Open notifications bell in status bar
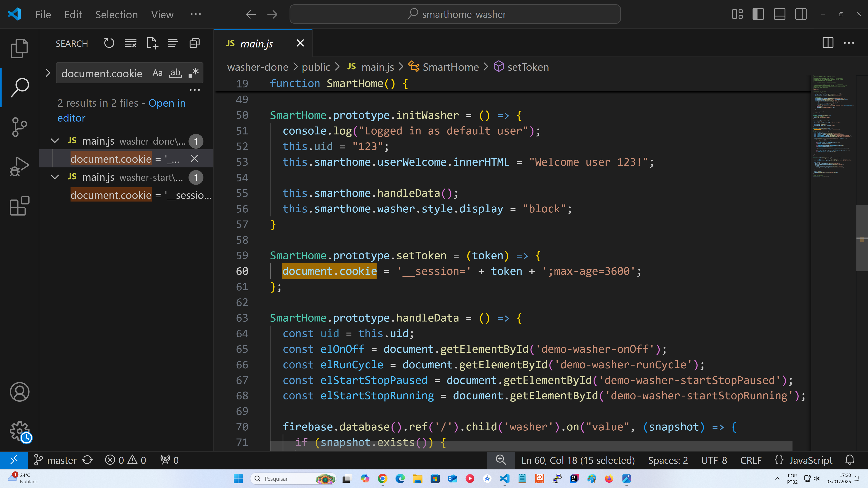The height and width of the screenshot is (488, 868). pyautogui.click(x=849, y=460)
